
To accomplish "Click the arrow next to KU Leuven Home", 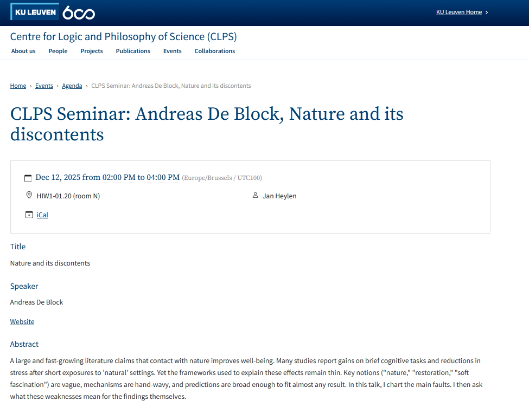I will (487, 12).
